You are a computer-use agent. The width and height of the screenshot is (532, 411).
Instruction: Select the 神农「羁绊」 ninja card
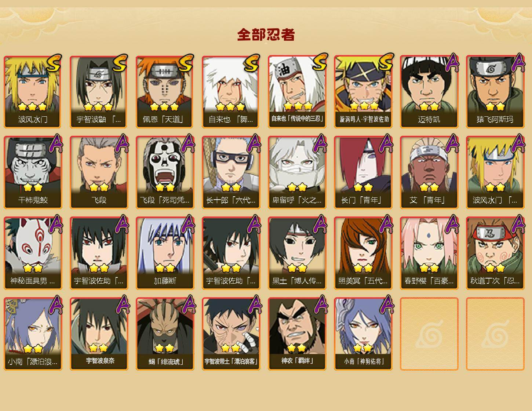click(297, 334)
